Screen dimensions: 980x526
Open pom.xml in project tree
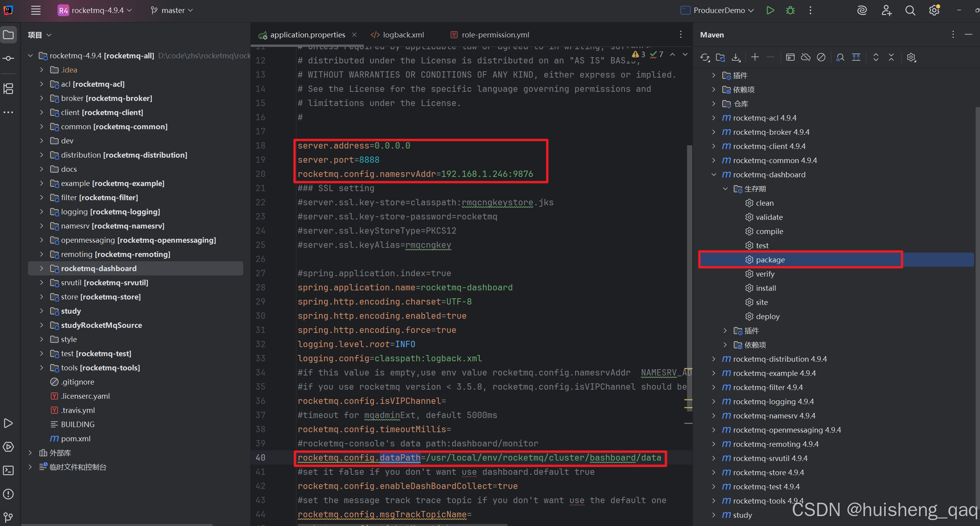[76, 439]
